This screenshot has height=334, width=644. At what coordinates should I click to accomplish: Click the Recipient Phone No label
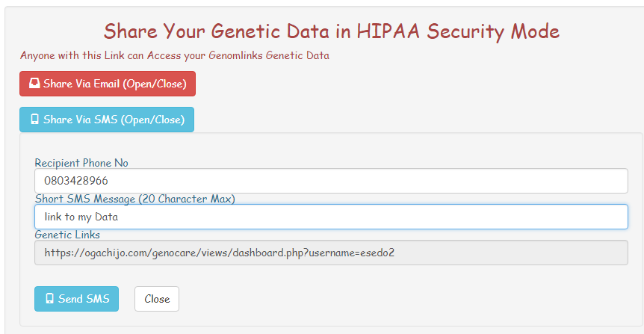point(81,163)
